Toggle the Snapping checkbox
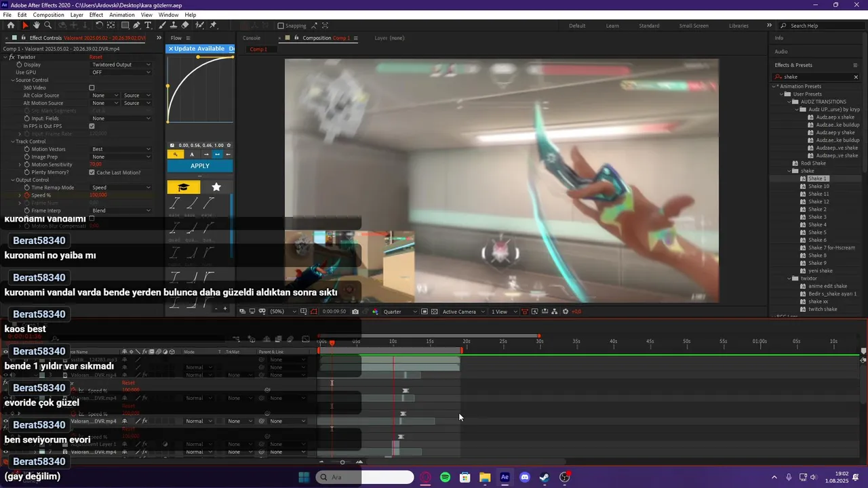 [x=281, y=26]
